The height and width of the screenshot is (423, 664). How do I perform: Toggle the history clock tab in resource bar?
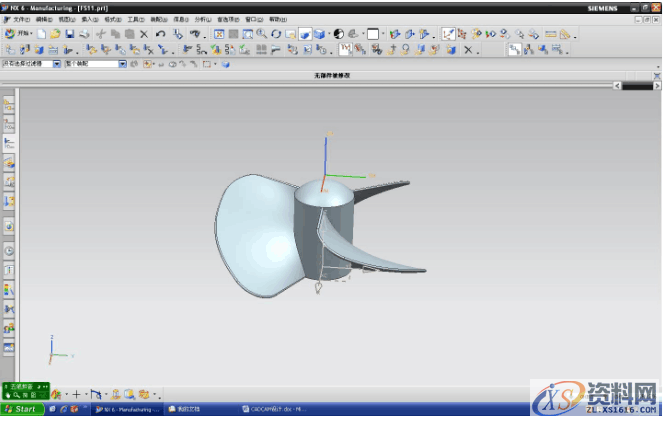[9, 250]
